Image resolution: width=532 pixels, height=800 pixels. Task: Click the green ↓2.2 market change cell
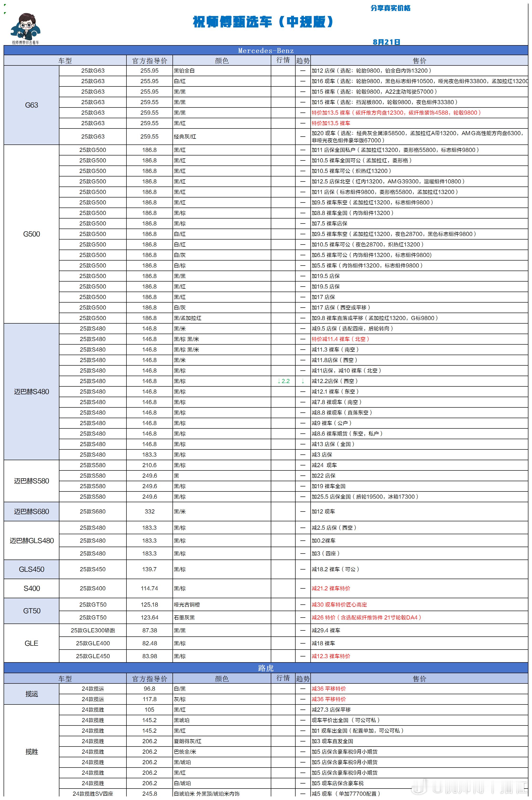click(x=283, y=381)
